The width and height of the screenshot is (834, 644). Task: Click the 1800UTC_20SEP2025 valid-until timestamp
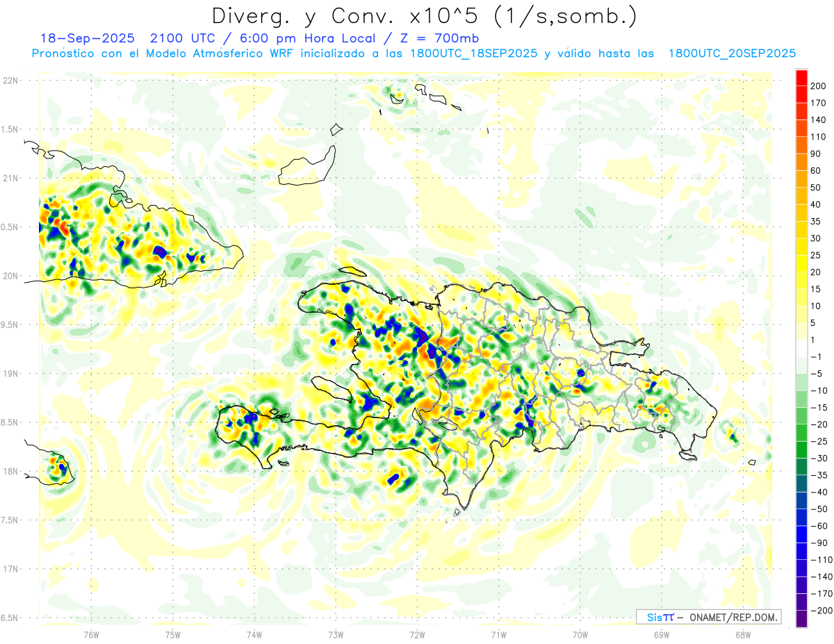732,53
